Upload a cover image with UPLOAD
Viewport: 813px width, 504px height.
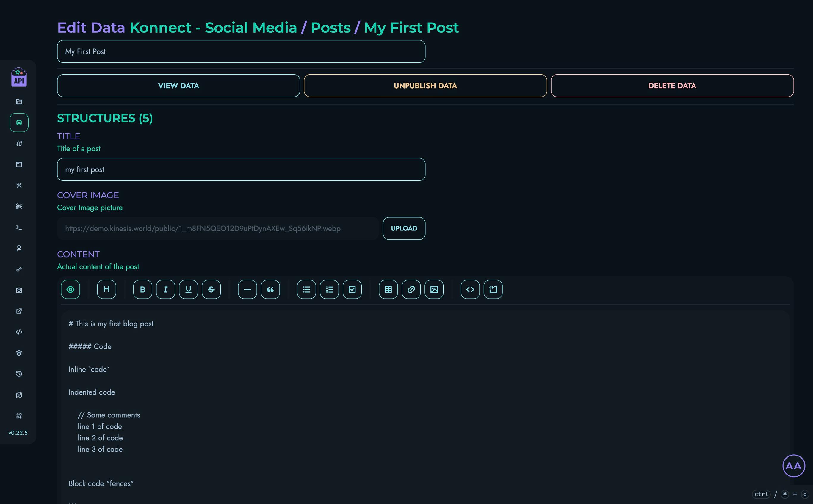click(x=404, y=228)
